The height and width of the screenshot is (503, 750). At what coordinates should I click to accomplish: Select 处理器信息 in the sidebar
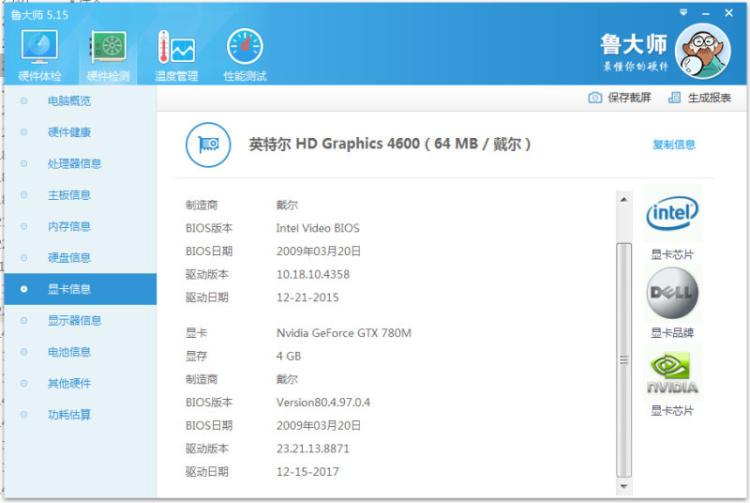[80, 164]
